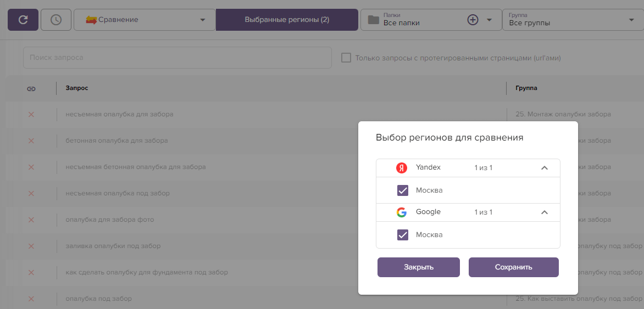Select query несъемная опалубка под забор
This screenshot has width=644, height=309.
[118, 193]
